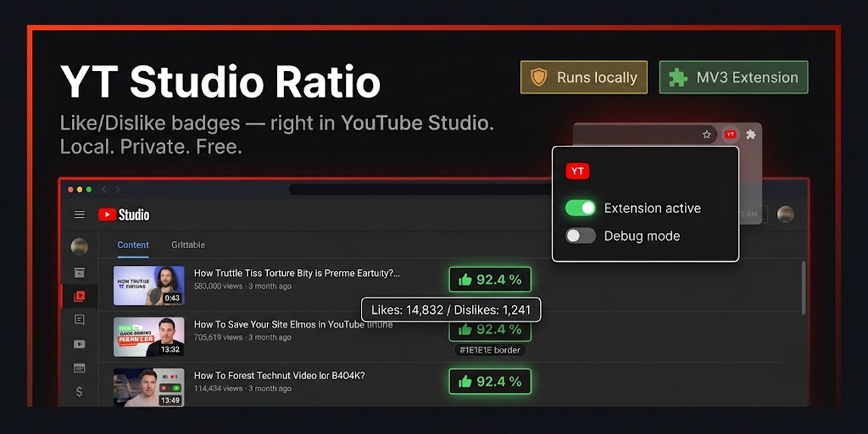This screenshot has width=868, height=434.
Task: Click the Debug mode label
Action: [x=642, y=236]
